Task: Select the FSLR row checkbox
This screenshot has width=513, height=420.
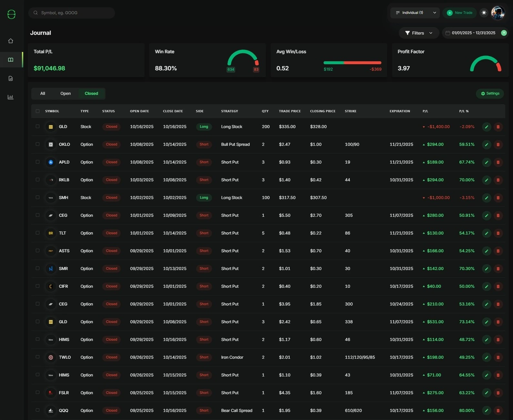Action: tap(38, 393)
